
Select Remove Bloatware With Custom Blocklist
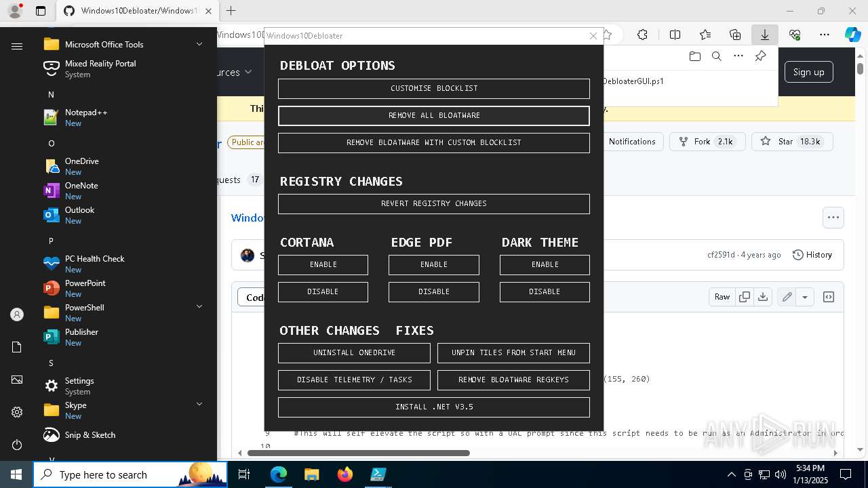434,143
